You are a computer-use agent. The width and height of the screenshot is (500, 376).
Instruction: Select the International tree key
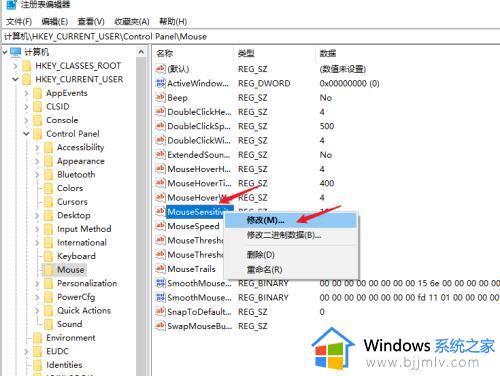82,243
